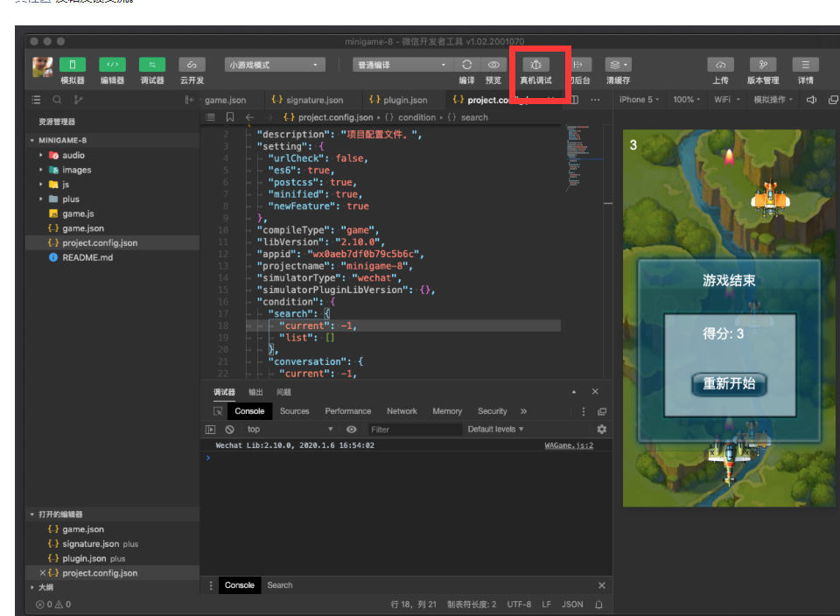
Task: Open the sidebar search icon
Action: click(57, 100)
